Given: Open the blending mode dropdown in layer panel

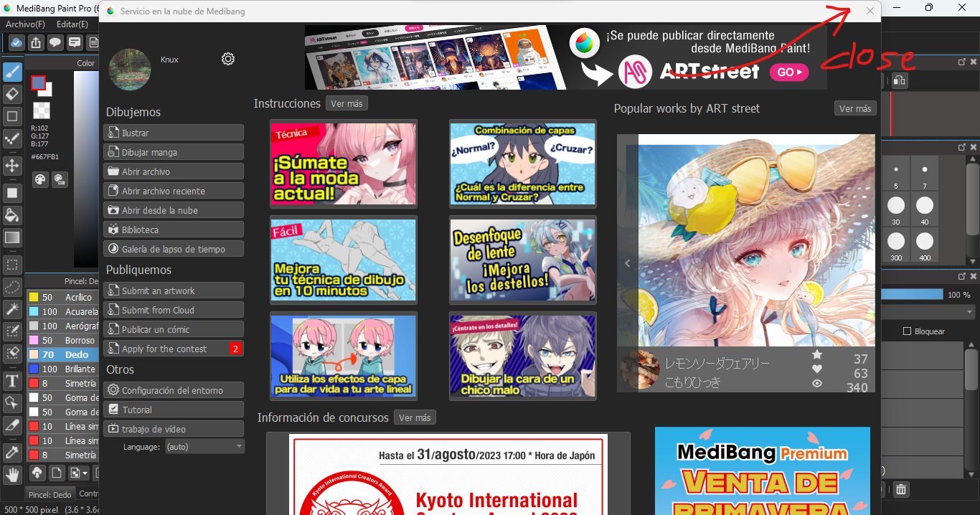Looking at the screenshot, I should pyautogui.click(x=928, y=313).
